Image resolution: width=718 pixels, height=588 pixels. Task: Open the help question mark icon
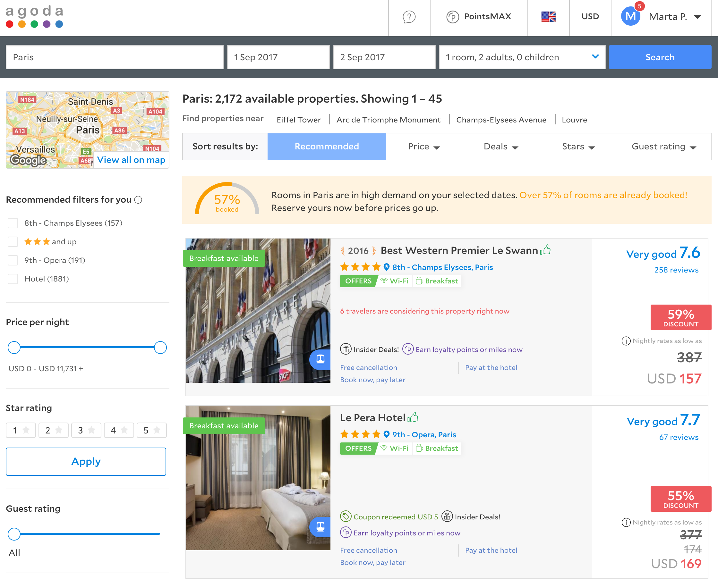point(409,17)
